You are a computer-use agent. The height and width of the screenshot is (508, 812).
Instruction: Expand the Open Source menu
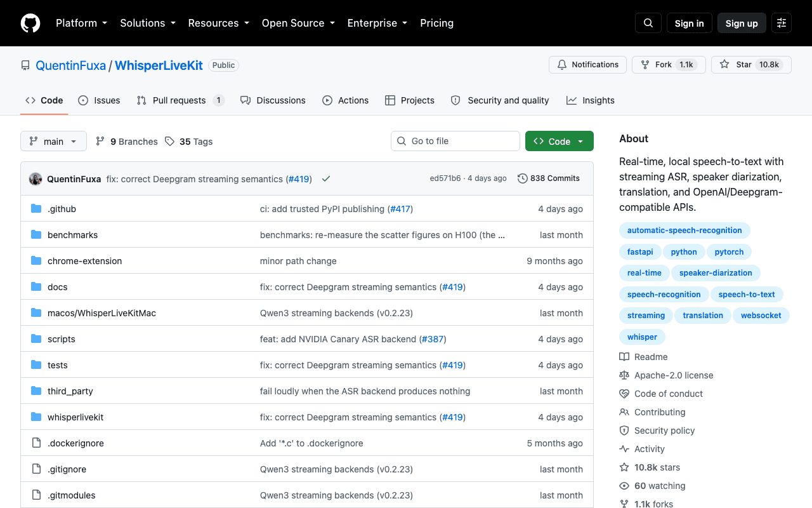pos(298,23)
